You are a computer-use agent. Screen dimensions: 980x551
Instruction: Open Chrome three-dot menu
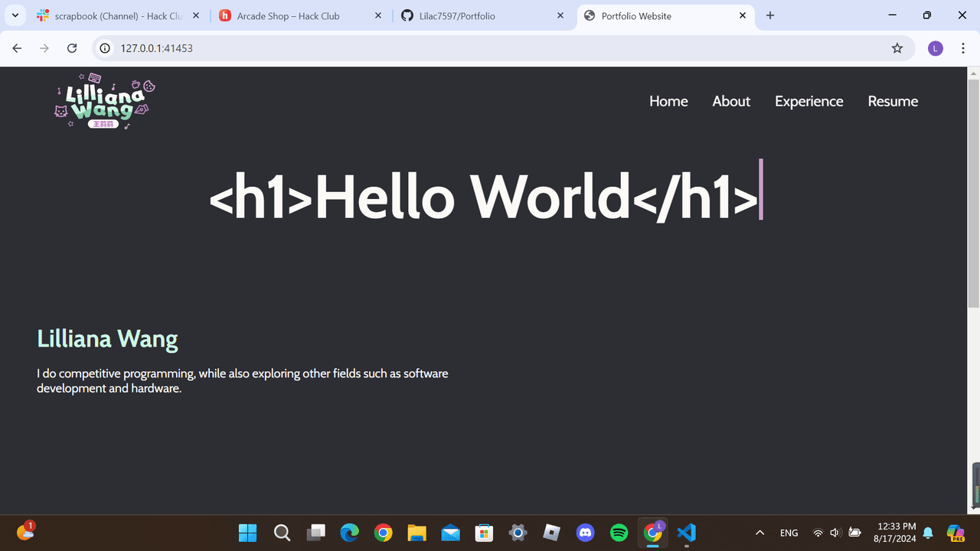pos(963,48)
